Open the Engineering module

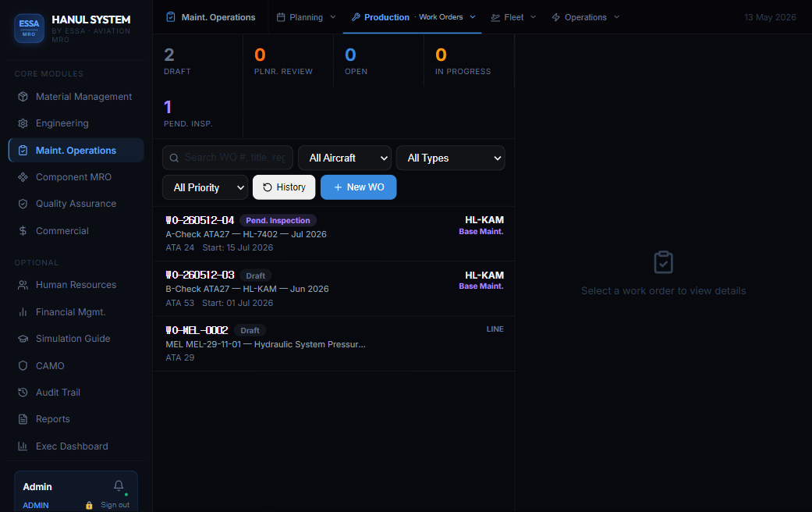click(76, 123)
